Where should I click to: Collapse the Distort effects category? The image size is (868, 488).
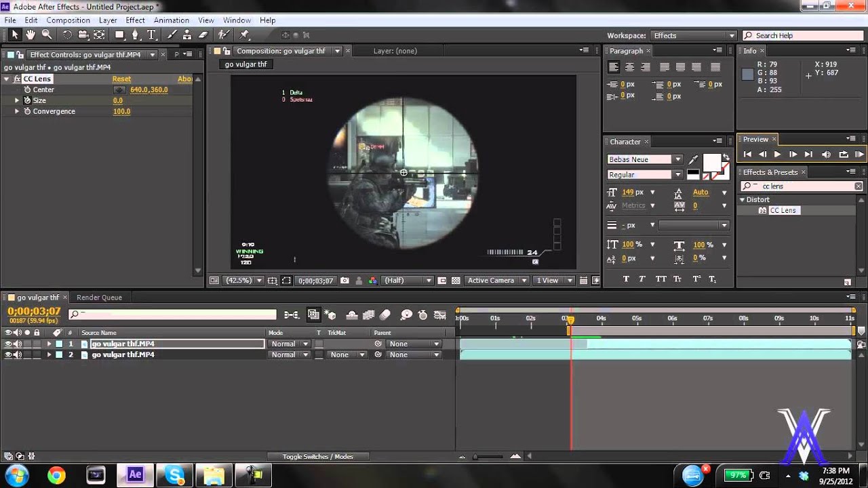[x=743, y=199]
